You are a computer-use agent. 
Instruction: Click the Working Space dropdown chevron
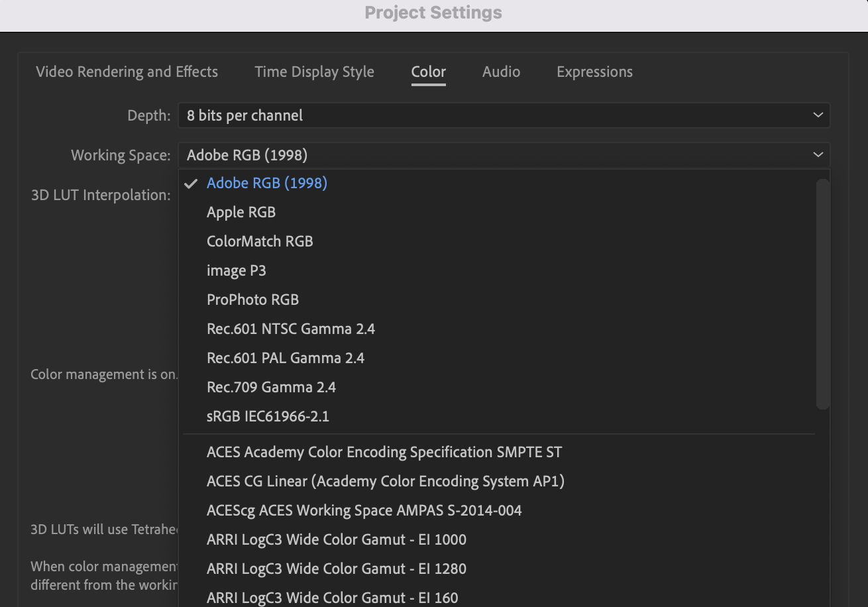tap(817, 155)
